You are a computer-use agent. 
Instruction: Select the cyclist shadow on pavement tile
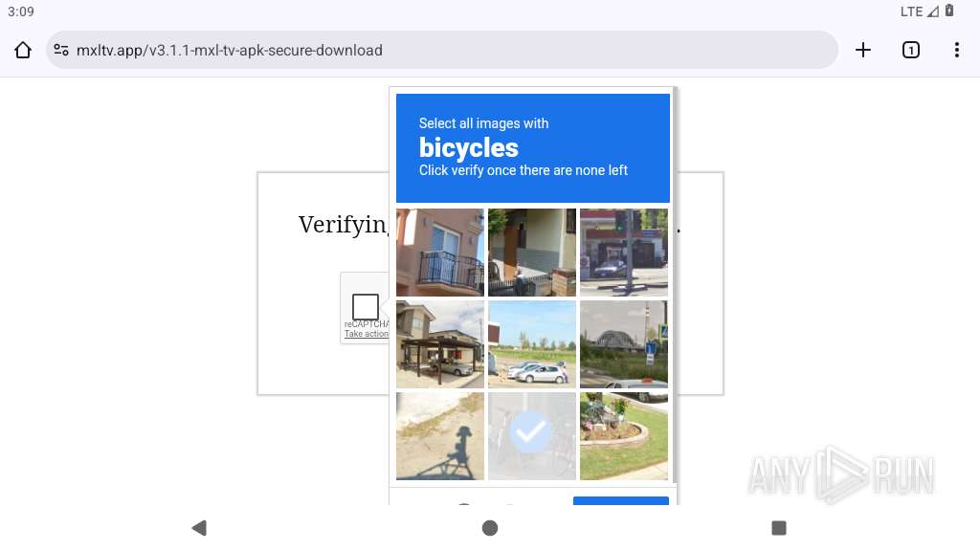440,436
